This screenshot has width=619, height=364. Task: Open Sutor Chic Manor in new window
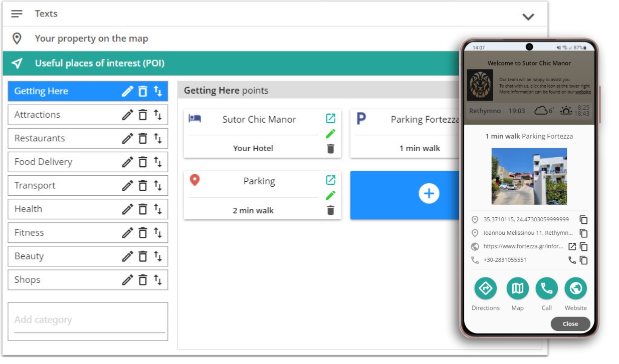(330, 119)
